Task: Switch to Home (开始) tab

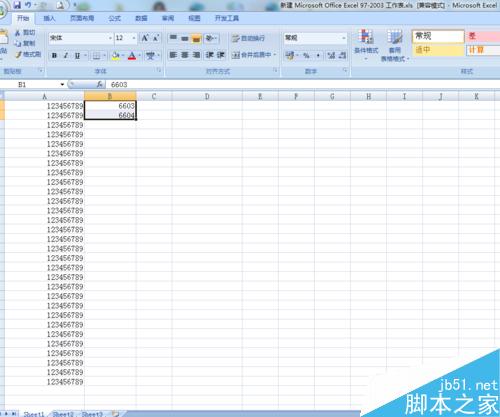Action: 23,18
